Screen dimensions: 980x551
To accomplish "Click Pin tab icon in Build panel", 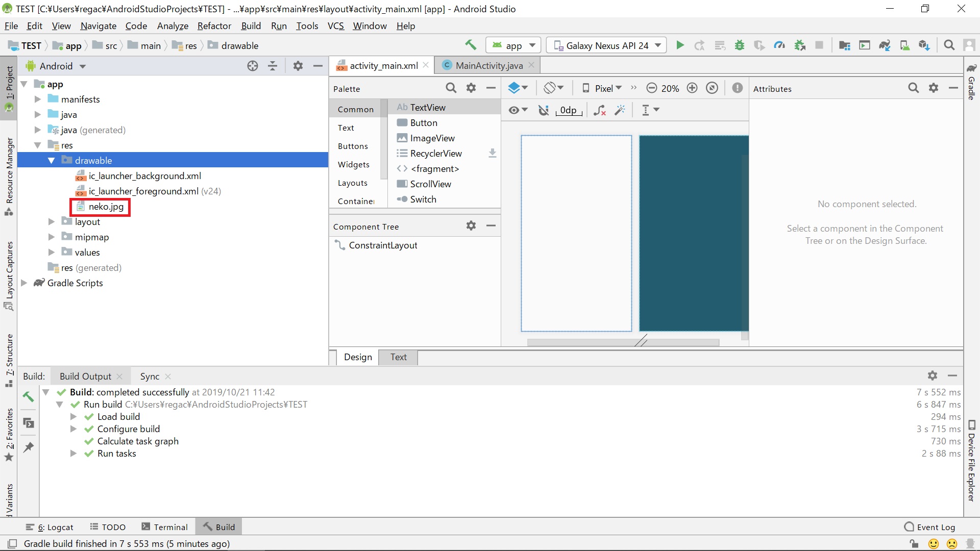I will (x=29, y=447).
